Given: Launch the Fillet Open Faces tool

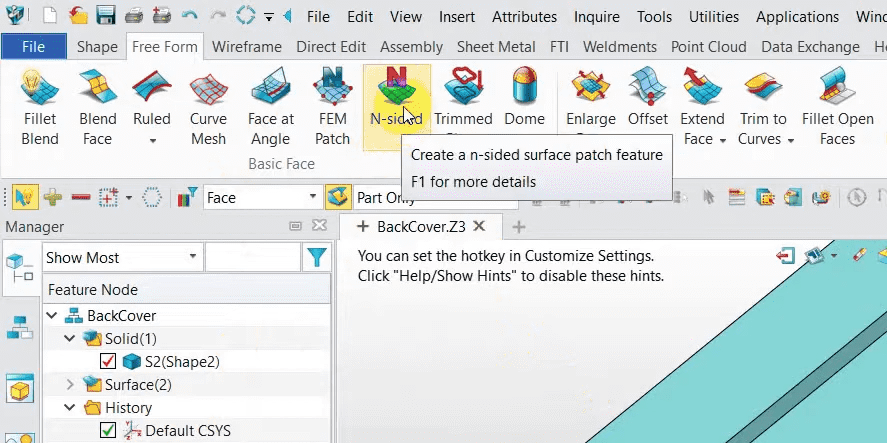Looking at the screenshot, I should (x=837, y=107).
